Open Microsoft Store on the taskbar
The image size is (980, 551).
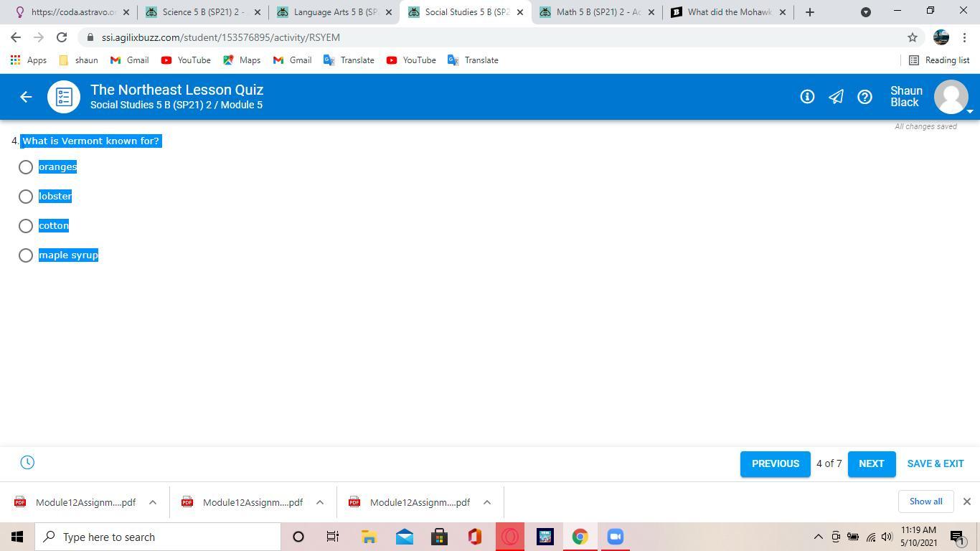439,537
